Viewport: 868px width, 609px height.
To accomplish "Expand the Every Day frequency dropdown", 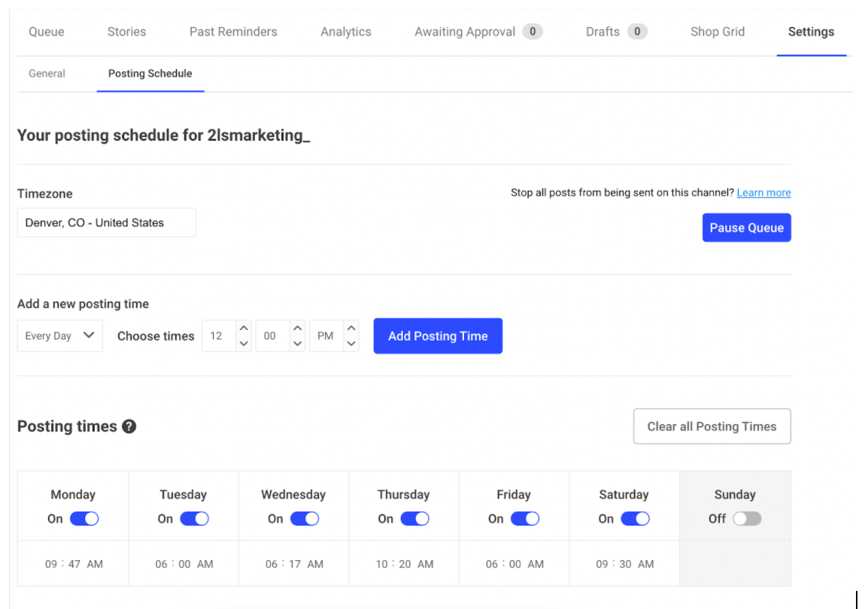I will (x=59, y=335).
